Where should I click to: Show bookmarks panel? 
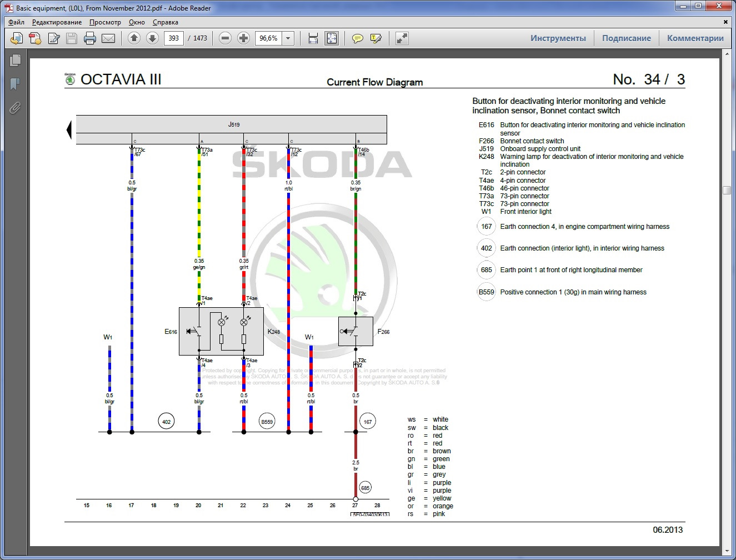(x=15, y=84)
